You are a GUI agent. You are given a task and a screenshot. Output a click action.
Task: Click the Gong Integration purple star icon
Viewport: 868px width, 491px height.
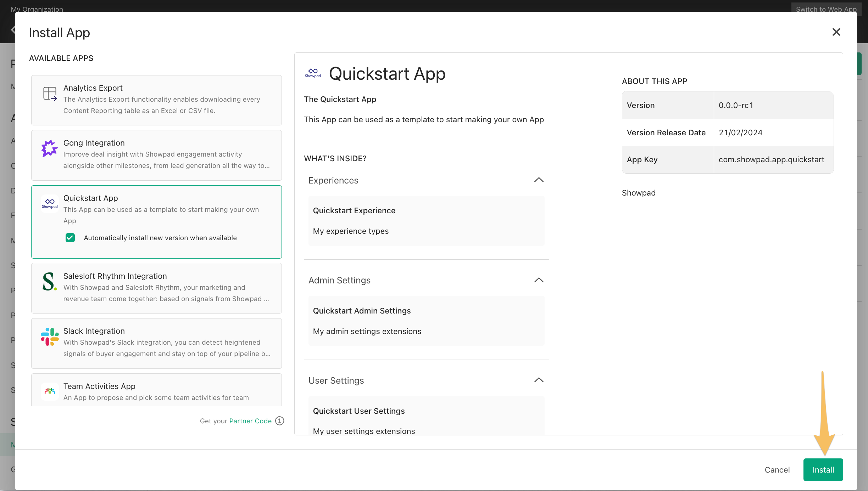pos(49,148)
